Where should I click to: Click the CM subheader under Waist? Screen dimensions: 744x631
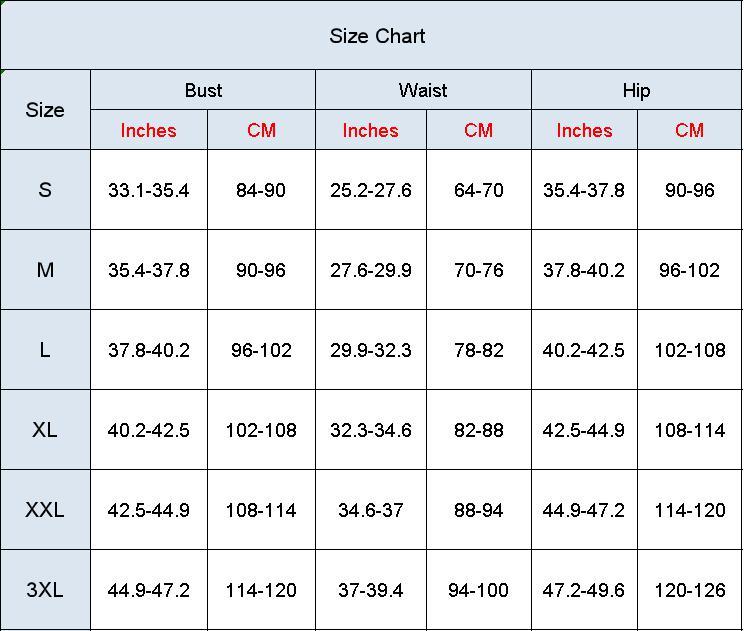(x=479, y=130)
